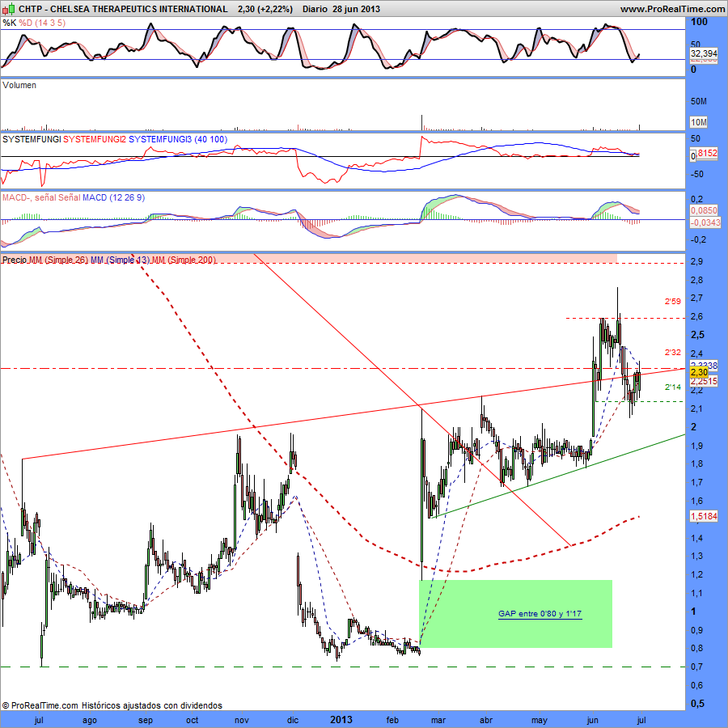This screenshot has height=728, width=728.
Task: Click the MM (Simple 200) moving average label
Action: pos(184,260)
